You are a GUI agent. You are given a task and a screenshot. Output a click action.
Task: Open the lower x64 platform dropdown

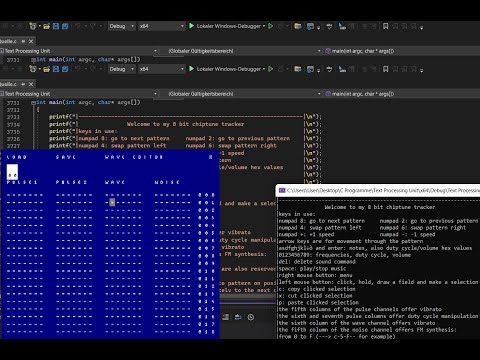pos(162,69)
